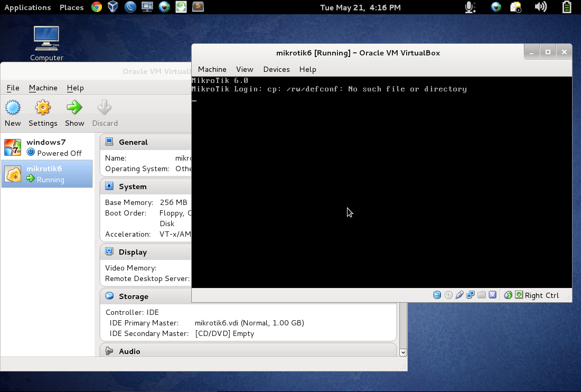The width and height of the screenshot is (581, 392).
Task: Open Machine menu in VirtualBox Manager
Action: click(x=43, y=88)
